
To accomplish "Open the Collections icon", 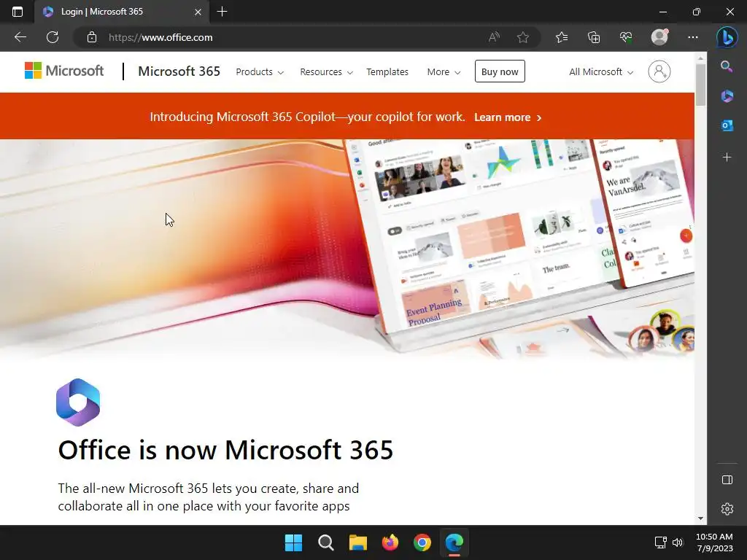I will tap(594, 37).
